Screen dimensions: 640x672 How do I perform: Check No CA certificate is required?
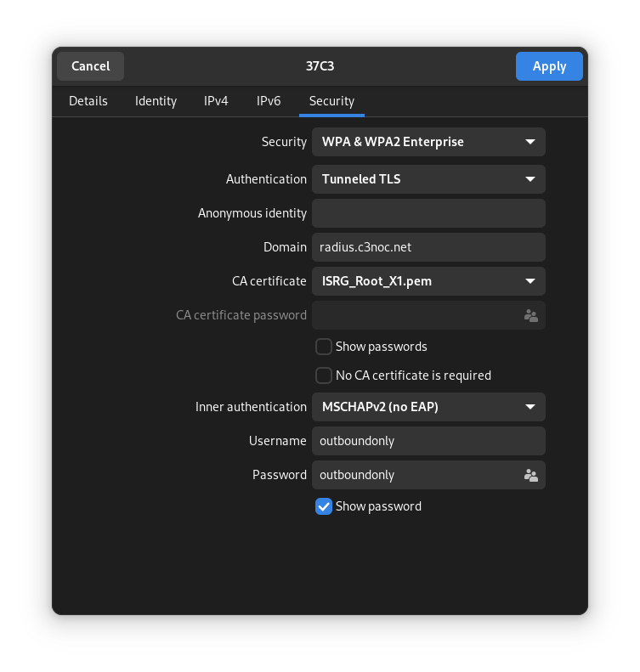tap(324, 376)
